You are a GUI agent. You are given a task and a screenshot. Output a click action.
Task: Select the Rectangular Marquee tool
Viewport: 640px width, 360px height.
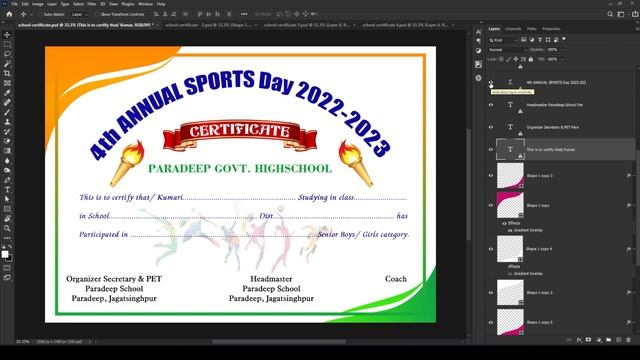[7, 44]
